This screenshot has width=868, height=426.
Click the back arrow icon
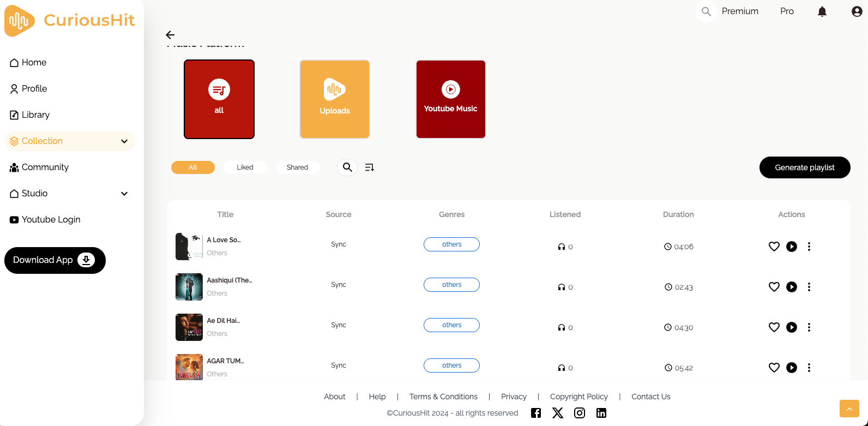[x=170, y=35]
